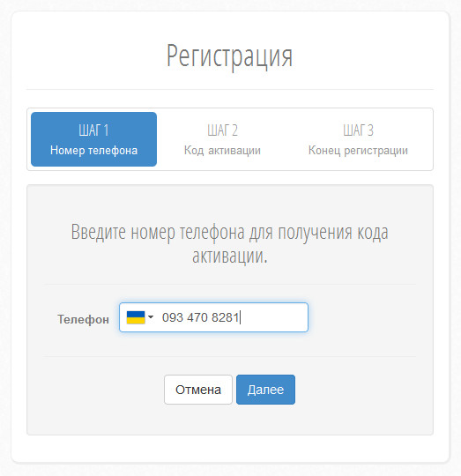The height and width of the screenshot is (476, 461).
Task: Focus the phone number input field
Action: pos(213,317)
